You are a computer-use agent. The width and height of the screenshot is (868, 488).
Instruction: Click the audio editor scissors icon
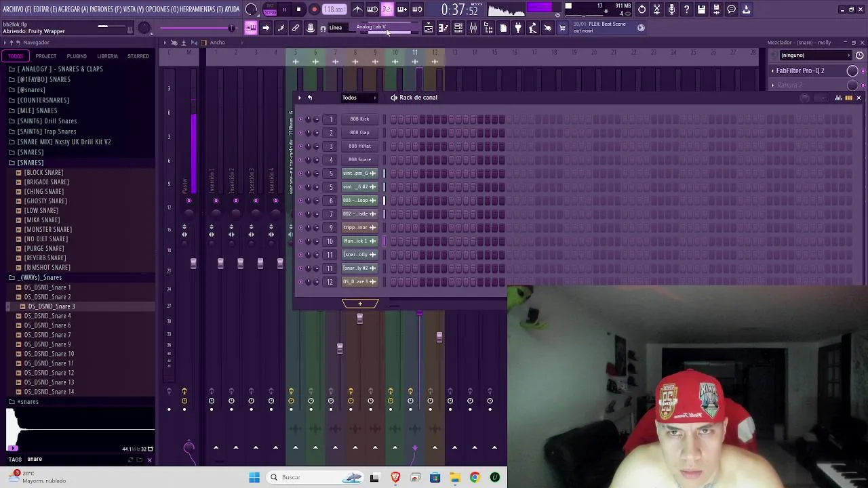(x=656, y=9)
